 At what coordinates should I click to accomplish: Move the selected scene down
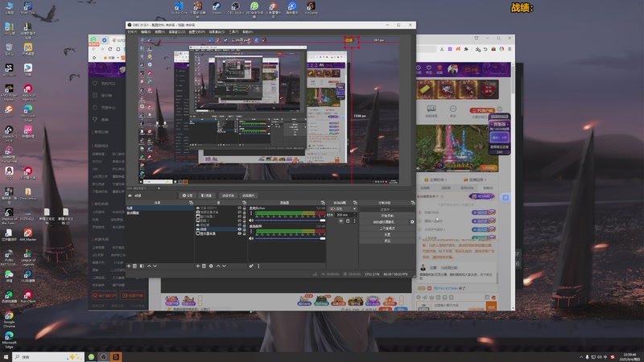point(155,266)
